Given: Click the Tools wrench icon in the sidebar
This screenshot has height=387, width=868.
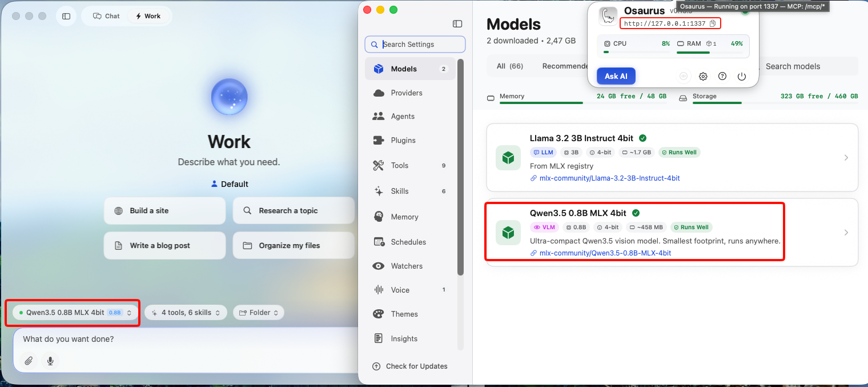Looking at the screenshot, I should click(379, 165).
